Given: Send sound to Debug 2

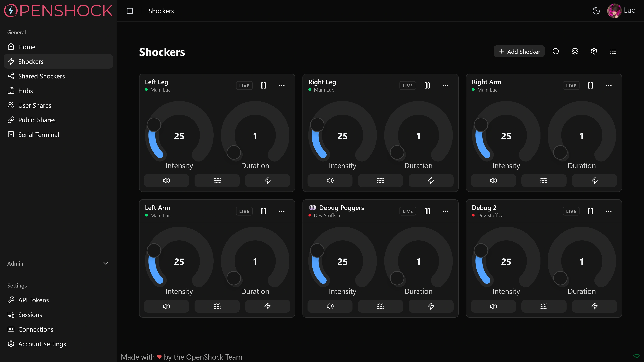Looking at the screenshot, I should [x=494, y=306].
